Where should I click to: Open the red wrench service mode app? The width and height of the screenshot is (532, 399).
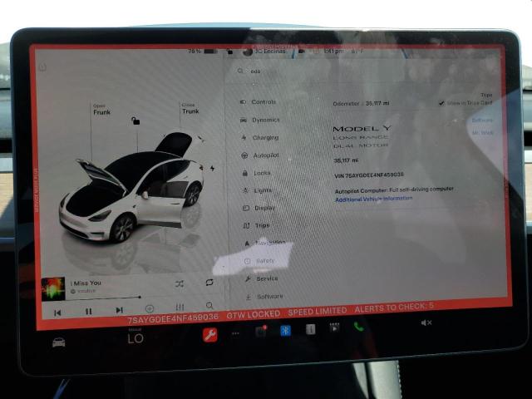point(209,334)
